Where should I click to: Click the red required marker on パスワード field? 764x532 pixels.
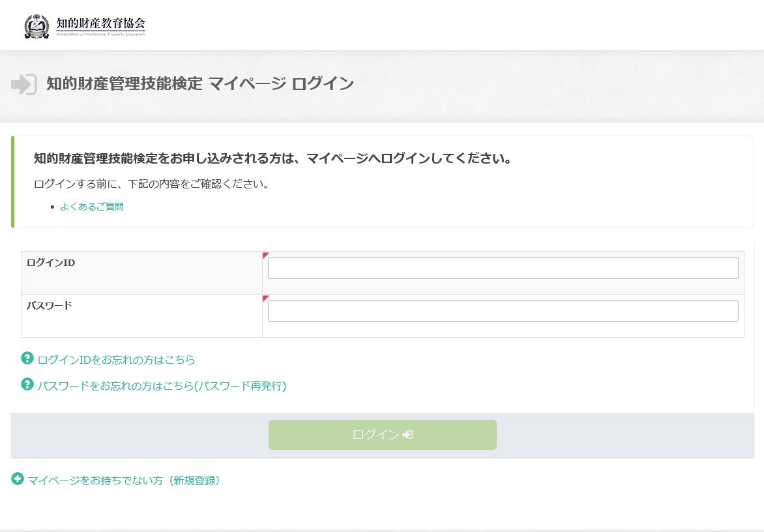(x=265, y=299)
